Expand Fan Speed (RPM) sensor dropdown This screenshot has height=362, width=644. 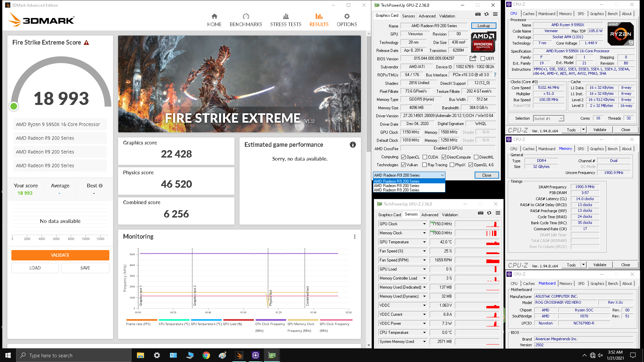click(424, 260)
